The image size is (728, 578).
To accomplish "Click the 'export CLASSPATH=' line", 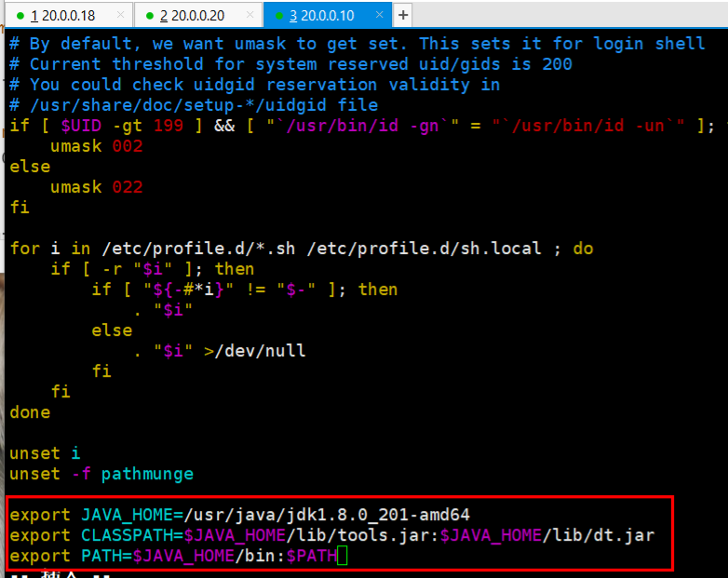I will 332,535.
